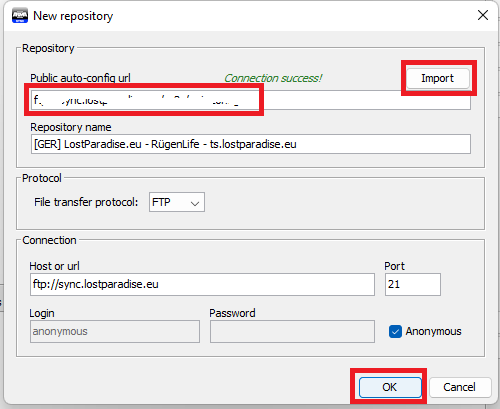Open the File transfer protocol dropdown
Image resolution: width=500 pixels, height=409 pixels.
click(x=177, y=202)
